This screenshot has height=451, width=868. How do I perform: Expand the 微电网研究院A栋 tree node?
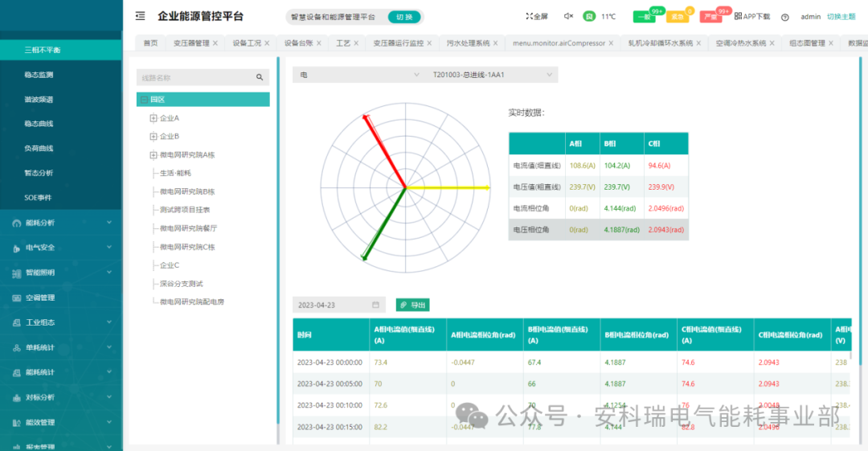coord(154,155)
